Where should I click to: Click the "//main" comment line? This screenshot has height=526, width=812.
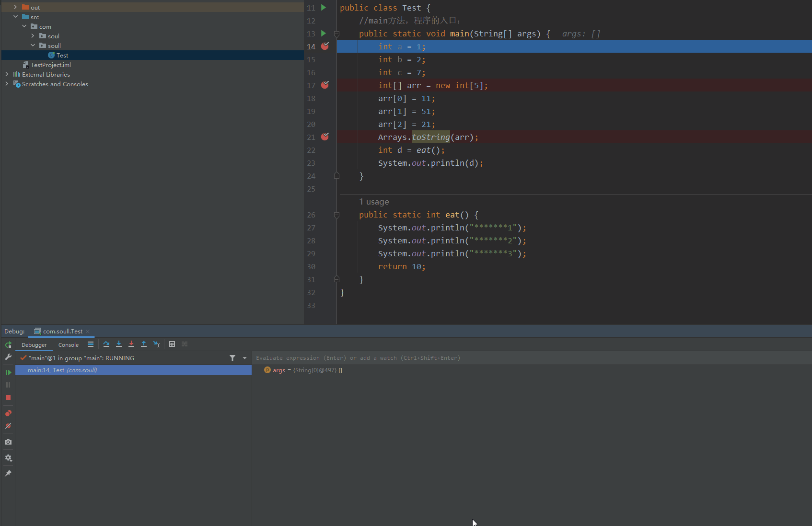point(410,21)
